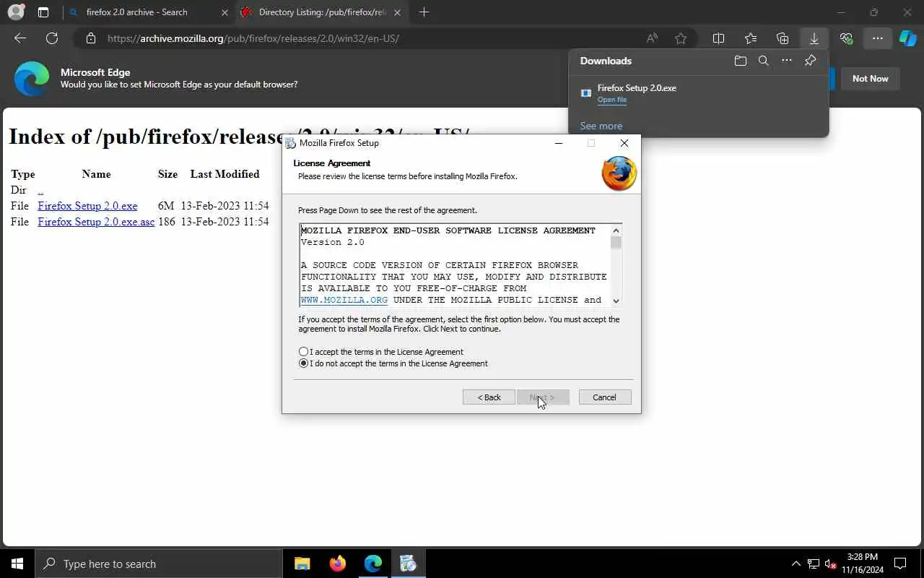Minimize the Mozilla Firefox Setup window
The image size is (924, 578).
(x=558, y=143)
